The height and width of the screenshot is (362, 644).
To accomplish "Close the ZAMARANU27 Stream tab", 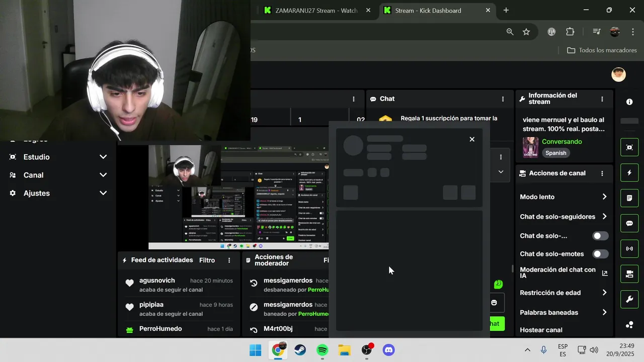I will click(x=369, y=10).
